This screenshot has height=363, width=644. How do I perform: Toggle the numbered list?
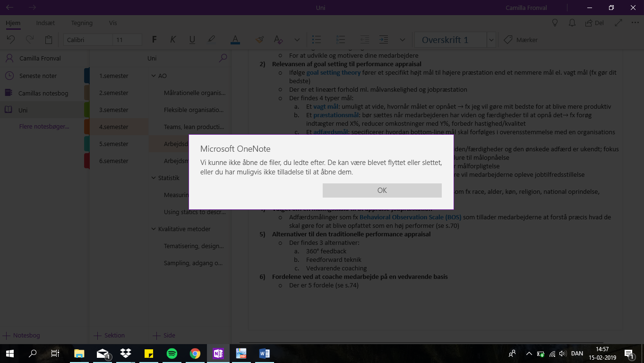340,40
